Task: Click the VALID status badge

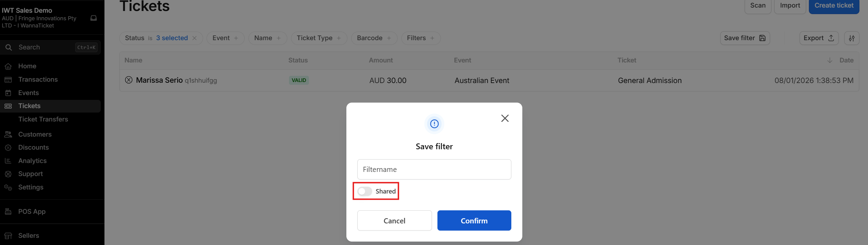Action: pyautogui.click(x=299, y=80)
